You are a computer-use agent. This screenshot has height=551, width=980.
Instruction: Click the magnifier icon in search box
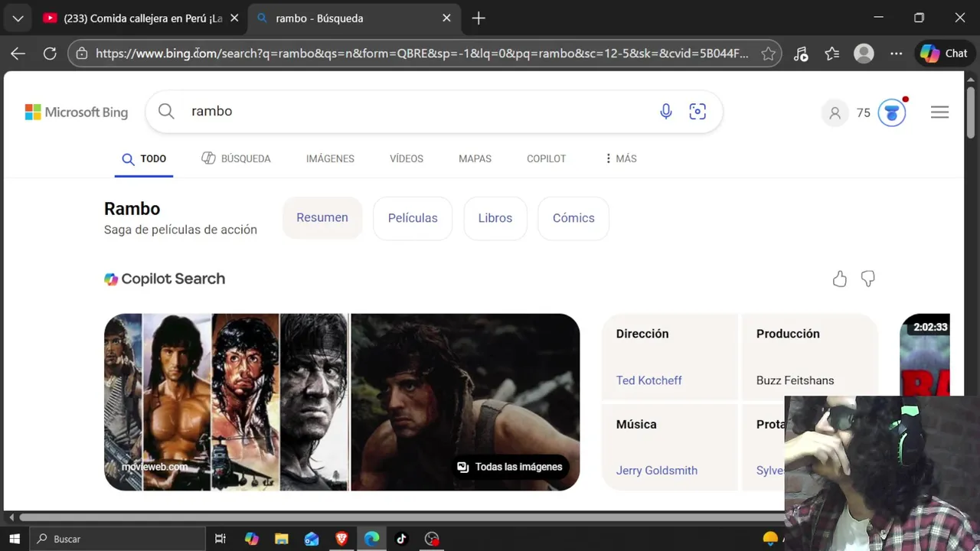click(166, 112)
